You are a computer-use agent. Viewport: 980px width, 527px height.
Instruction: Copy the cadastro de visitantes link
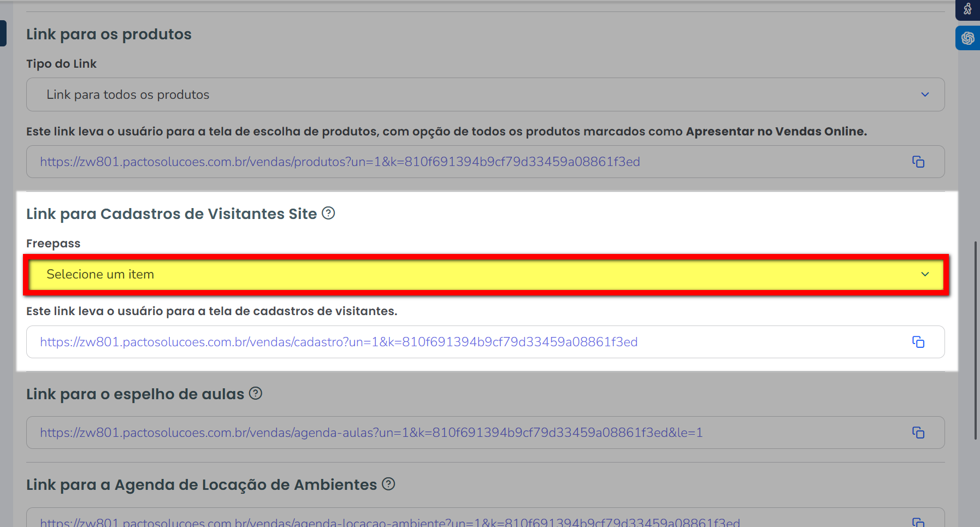(918, 342)
